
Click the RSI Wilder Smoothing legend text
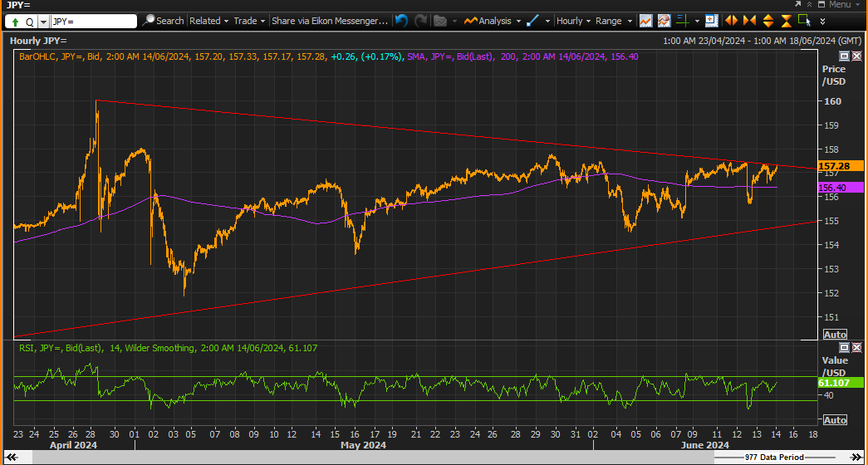[x=168, y=348]
